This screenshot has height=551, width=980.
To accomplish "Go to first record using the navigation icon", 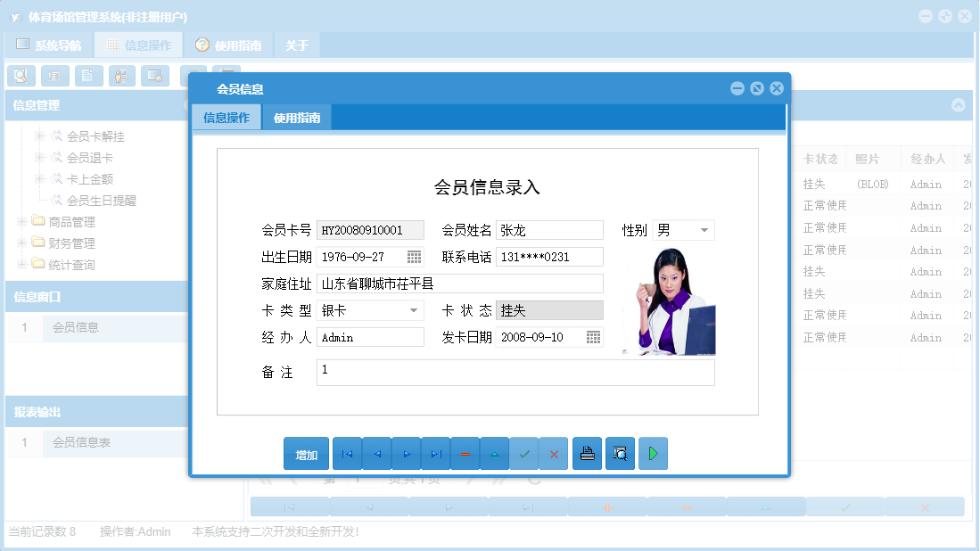I will (x=347, y=453).
